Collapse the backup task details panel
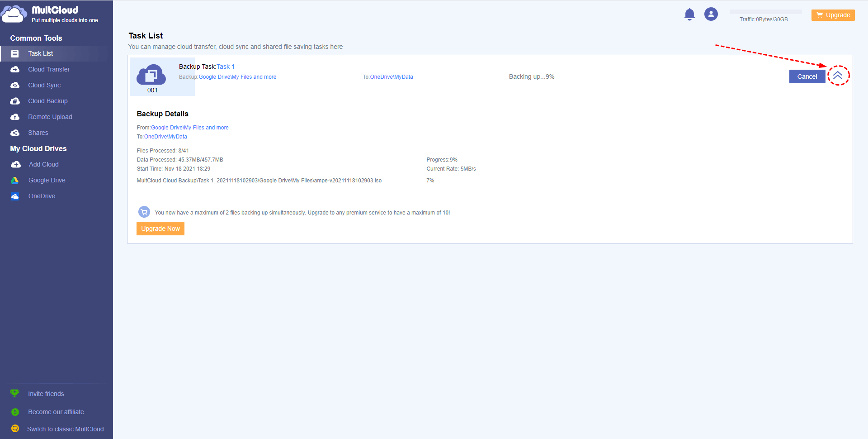868x439 pixels. point(838,76)
